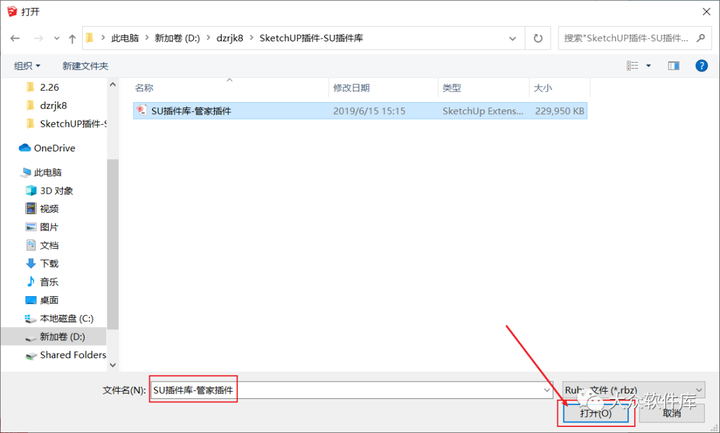Click the sidebar scrollbar thumb
This screenshot has width=720, height=433.
(x=112, y=244)
